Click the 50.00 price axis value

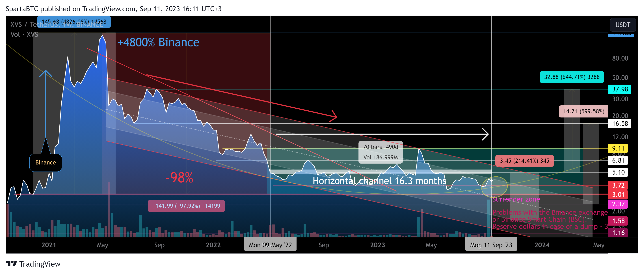620,78
